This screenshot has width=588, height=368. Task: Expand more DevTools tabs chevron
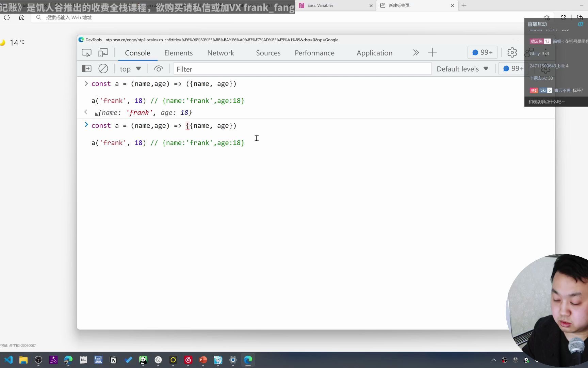tap(416, 52)
